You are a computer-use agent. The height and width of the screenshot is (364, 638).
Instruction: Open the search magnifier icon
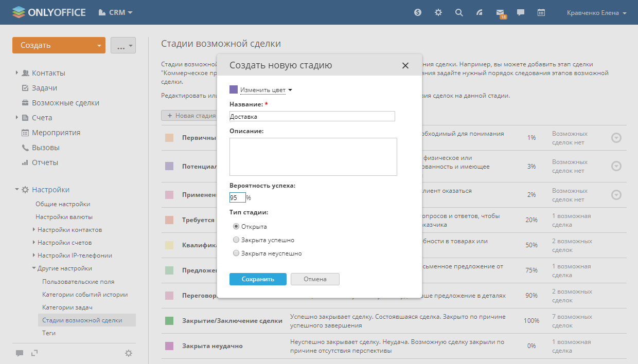point(459,12)
